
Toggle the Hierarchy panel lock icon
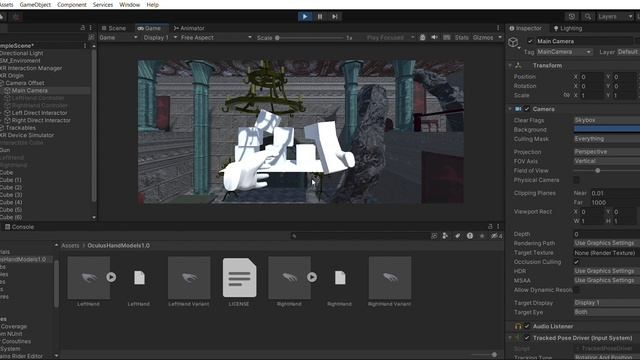click(x=83, y=28)
